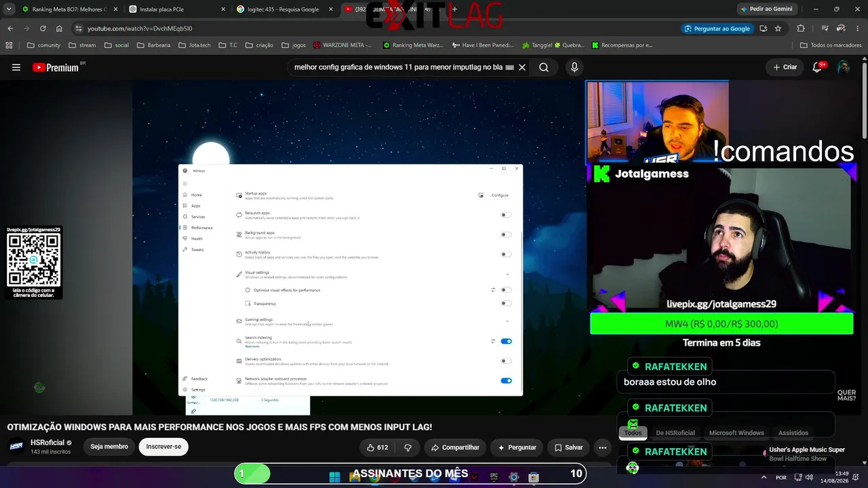Viewport: 868px width, 488px height.
Task: Open more video actions ellipsis menu
Action: [602, 447]
